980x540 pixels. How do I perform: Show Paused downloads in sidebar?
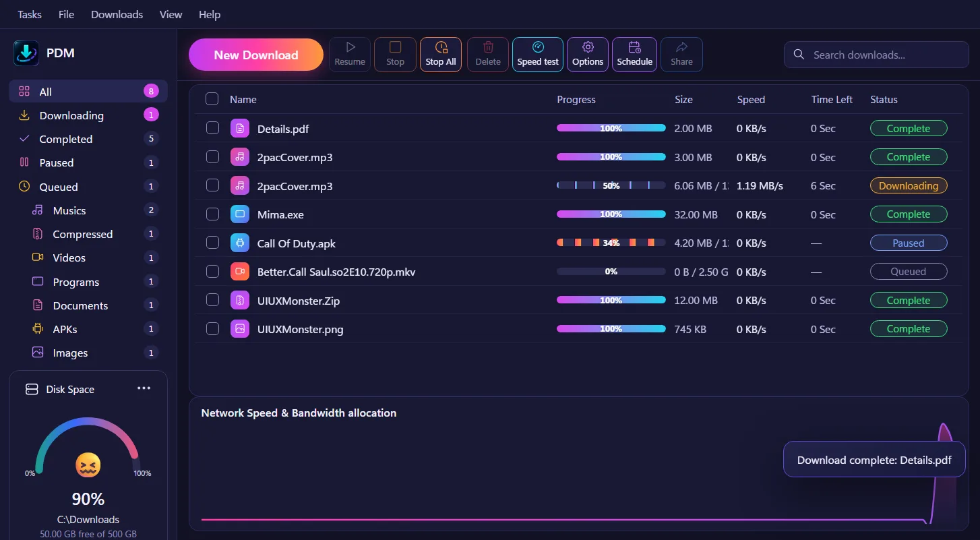tap(88, 162)
